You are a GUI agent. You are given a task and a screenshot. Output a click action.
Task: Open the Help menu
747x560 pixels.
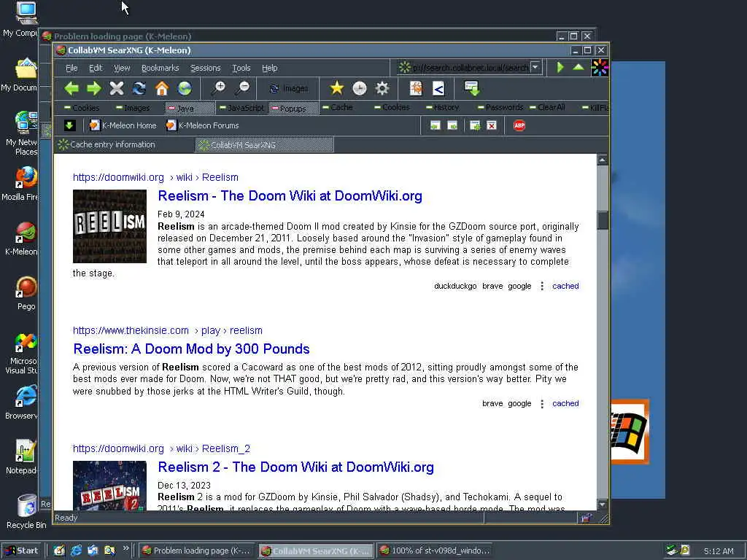270,68
